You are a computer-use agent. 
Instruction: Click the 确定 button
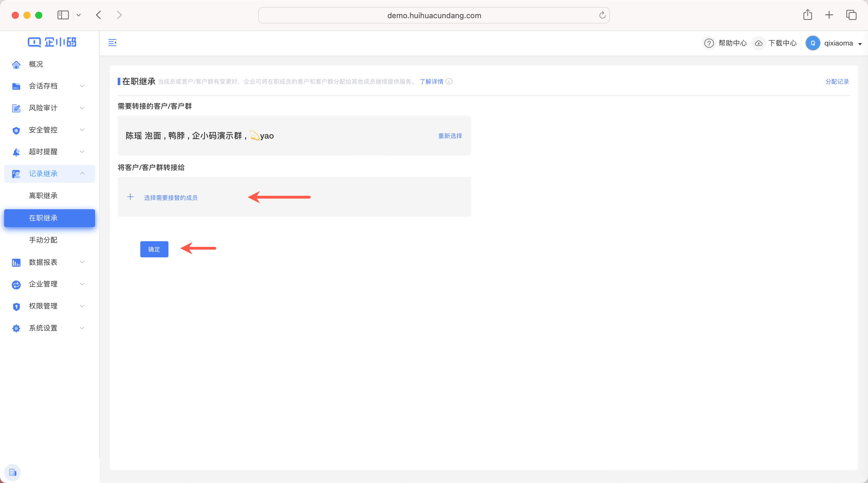click(154, 249)
